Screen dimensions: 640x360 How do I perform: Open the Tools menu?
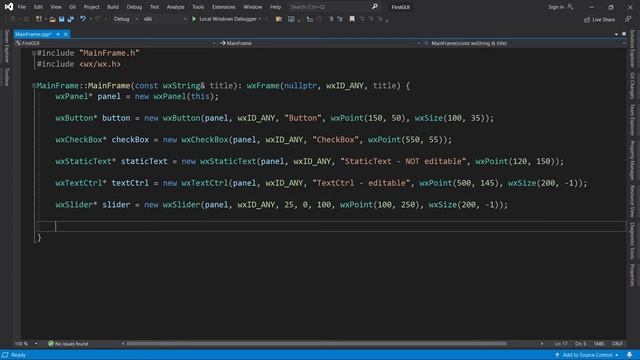tap(198, 7)
